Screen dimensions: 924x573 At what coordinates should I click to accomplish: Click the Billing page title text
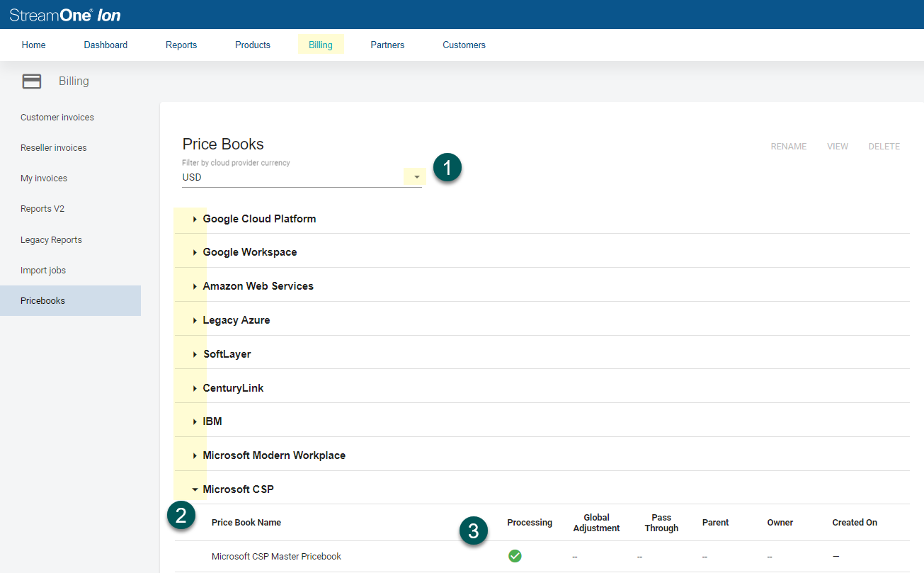click(74, 81)
